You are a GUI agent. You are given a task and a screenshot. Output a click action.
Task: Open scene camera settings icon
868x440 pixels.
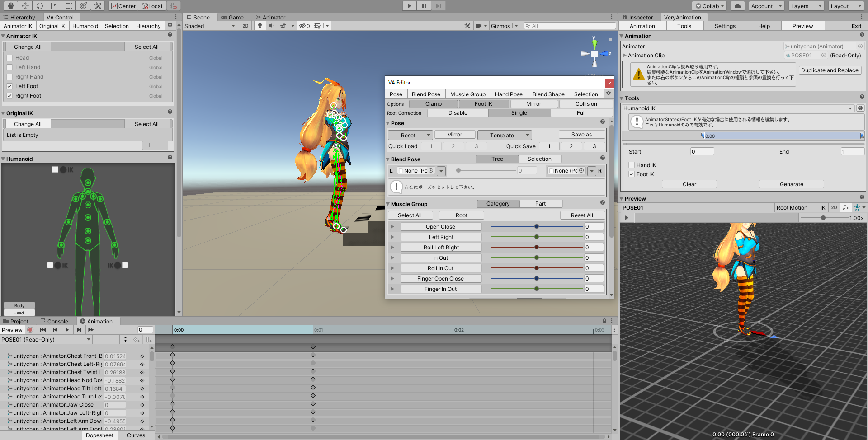[x=479, y=26]
